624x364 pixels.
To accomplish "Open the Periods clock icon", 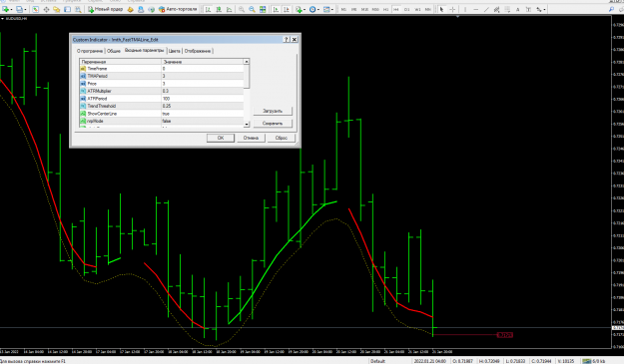I will pos(312,9).
